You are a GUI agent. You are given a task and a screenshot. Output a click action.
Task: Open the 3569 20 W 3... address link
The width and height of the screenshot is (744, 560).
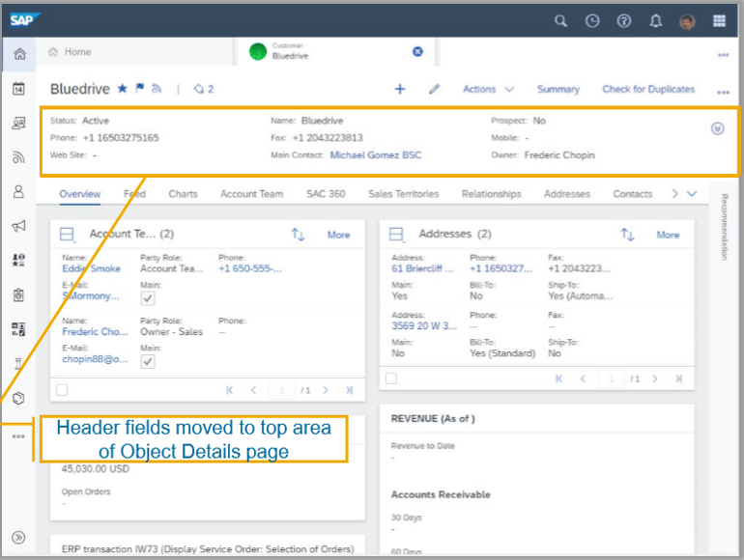(x=424, y=325)
